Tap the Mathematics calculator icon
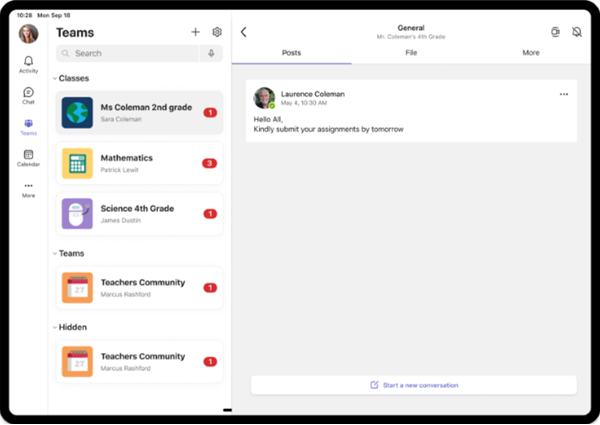 point(77,163)
